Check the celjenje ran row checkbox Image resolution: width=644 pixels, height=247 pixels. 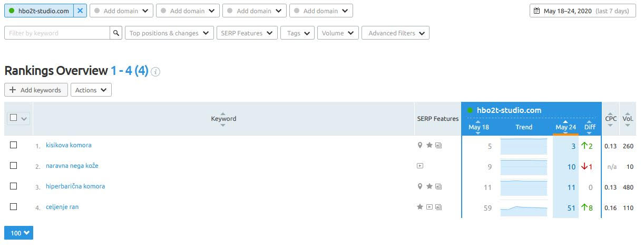[x=14, y=207]
